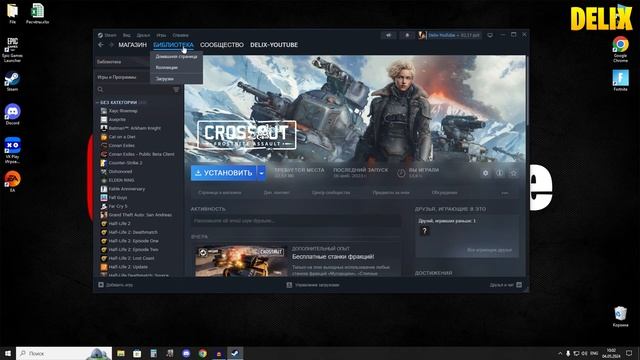640x360 pixels.
Task: Click the favorite star icon
Action: pos(513,173)
